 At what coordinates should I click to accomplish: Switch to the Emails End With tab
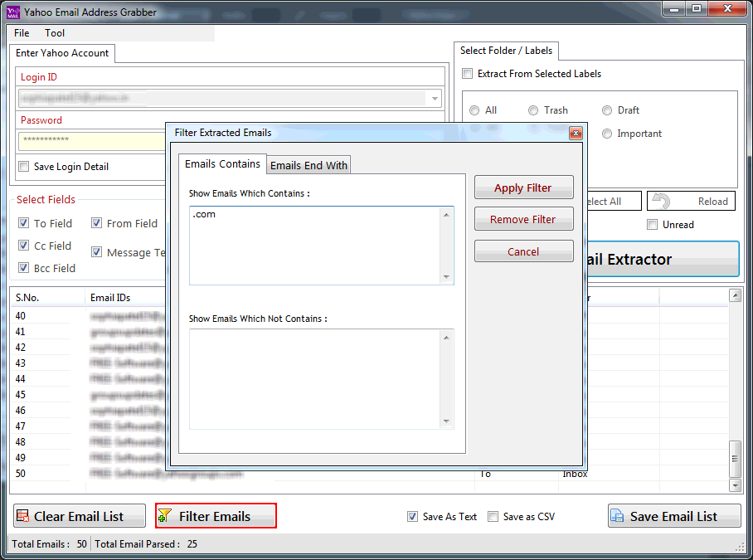click(308, 165)
